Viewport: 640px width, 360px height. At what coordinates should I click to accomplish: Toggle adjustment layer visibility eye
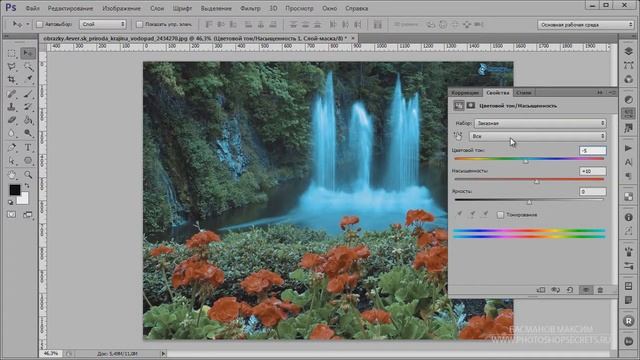click(x=586, y=290)
